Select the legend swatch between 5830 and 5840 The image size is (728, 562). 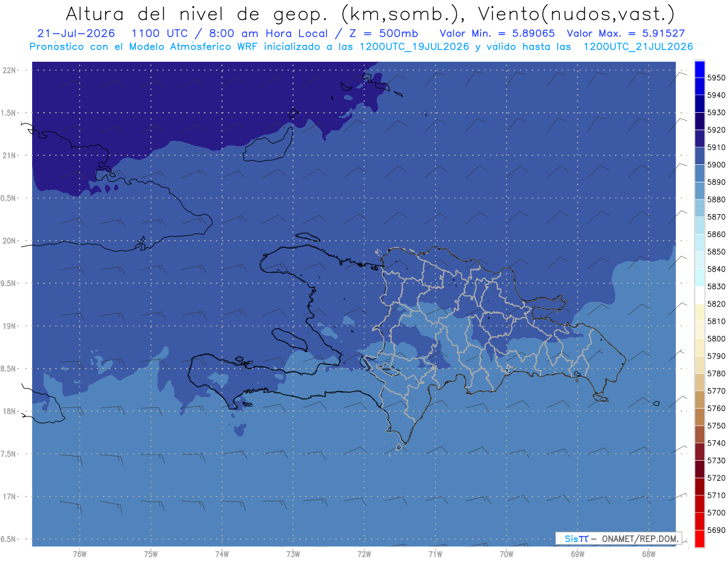click(699, 278)
